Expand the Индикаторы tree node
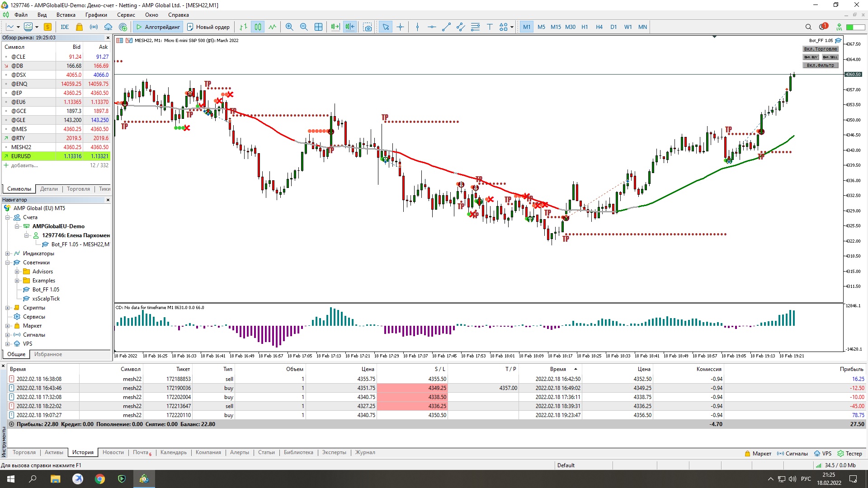868x488 pixels. [8, 253]
